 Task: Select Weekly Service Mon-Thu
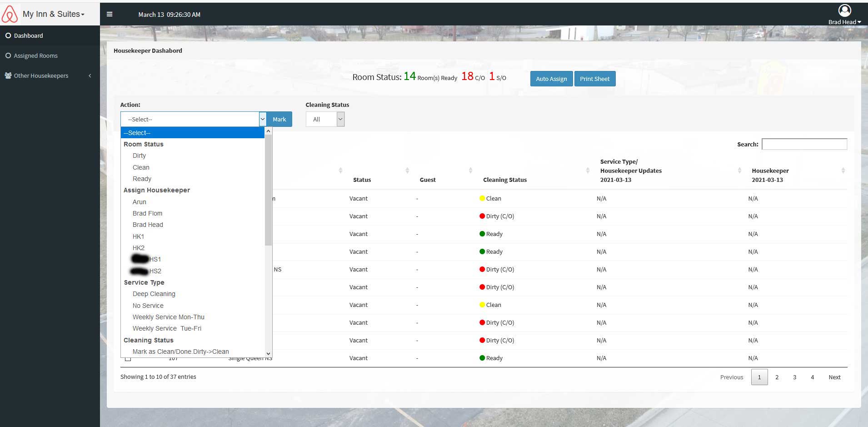pyautogui.click(x=168, y=317)
